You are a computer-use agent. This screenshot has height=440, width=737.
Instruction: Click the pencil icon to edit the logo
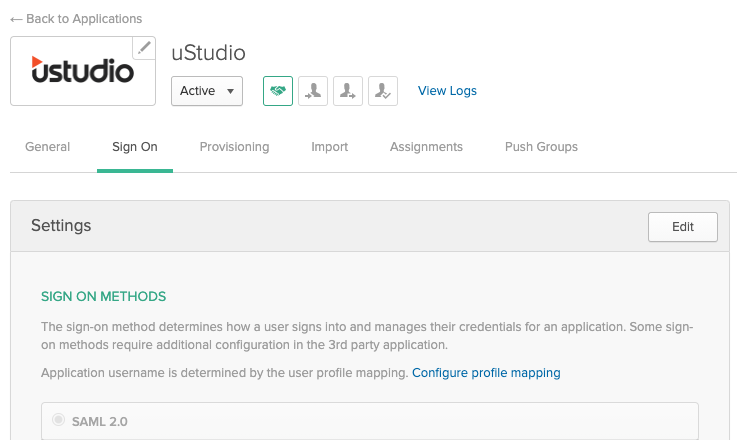coord(144,48)
